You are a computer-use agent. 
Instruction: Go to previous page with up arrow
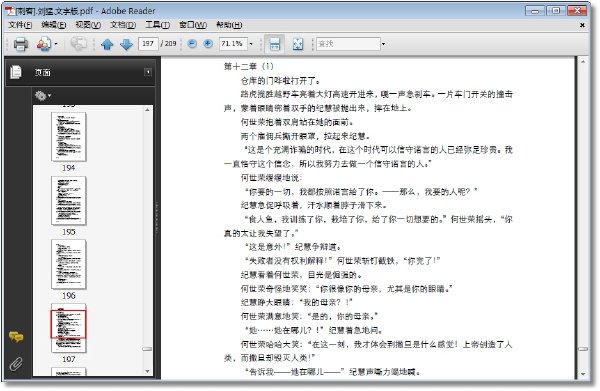point(107,44)
